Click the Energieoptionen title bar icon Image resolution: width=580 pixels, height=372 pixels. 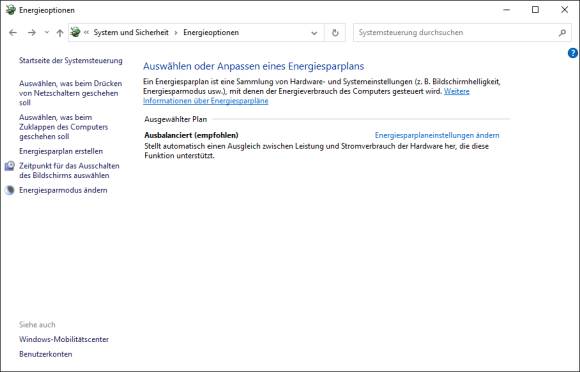(x=10, y=10)
